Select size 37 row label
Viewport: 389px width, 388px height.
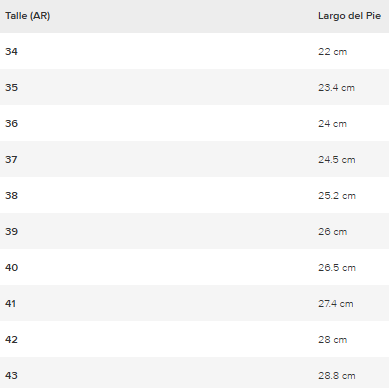coord(11,160)
